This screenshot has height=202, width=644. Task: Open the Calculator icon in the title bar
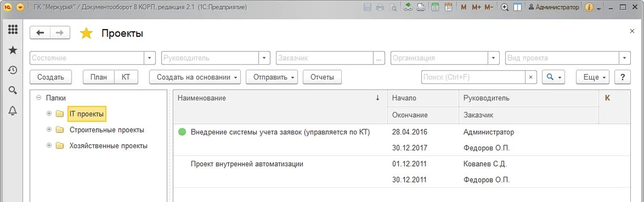[435, 7]
